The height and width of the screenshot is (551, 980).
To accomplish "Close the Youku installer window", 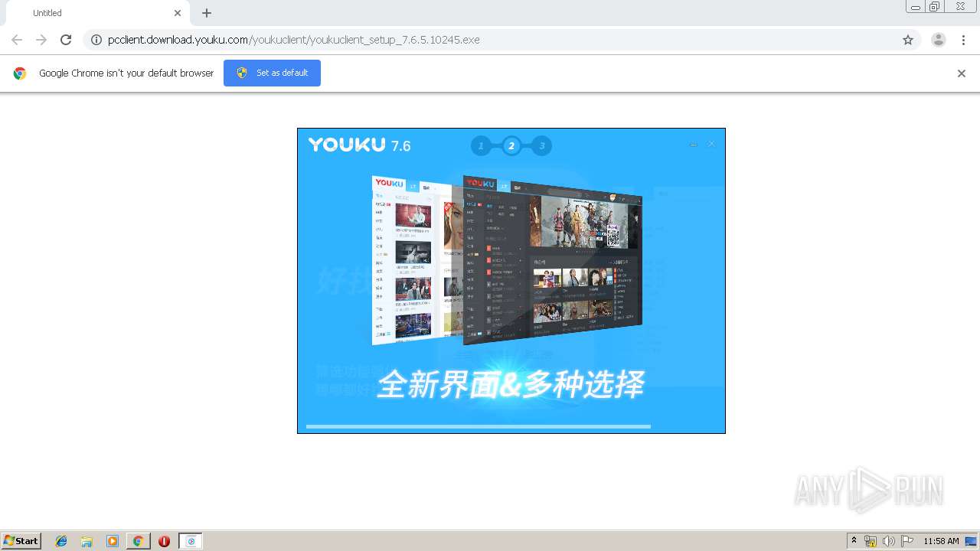I will [711, 144].
